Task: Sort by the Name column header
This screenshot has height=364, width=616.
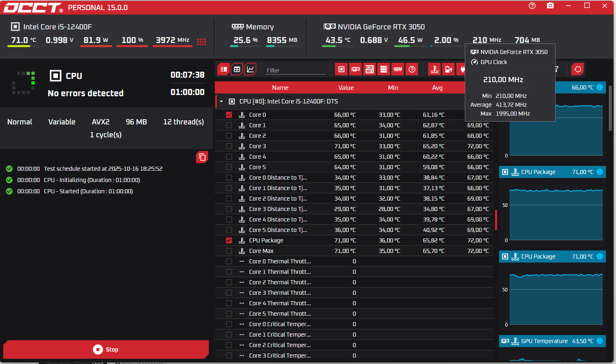Action: point(280,87)
